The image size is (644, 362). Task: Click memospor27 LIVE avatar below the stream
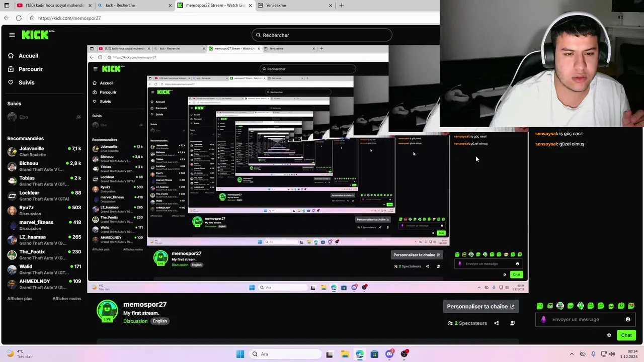107,311
